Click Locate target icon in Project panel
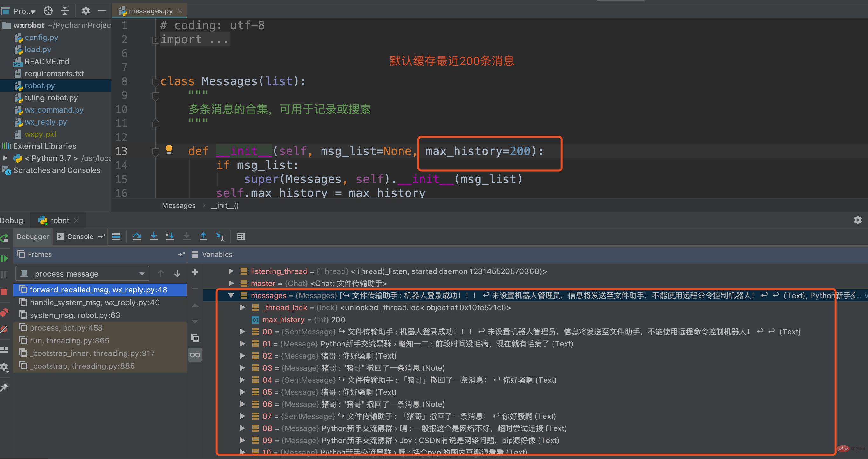This screenshot has width=868, height=459. tap(48, 11)
